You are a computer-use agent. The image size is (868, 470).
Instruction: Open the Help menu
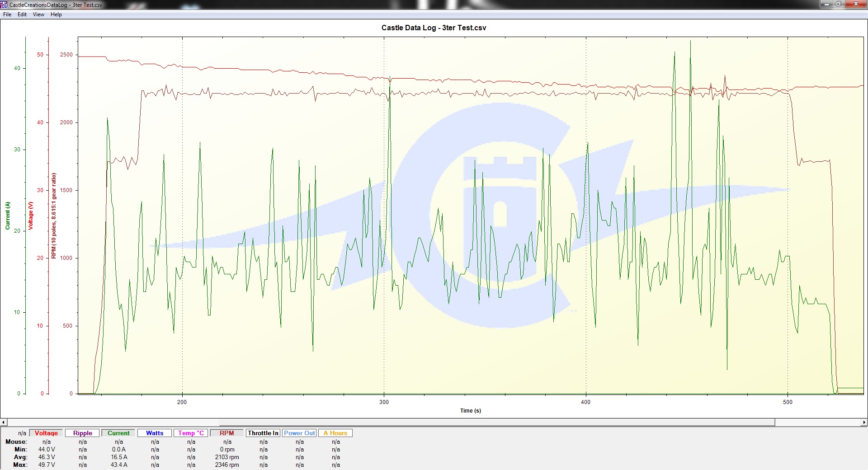click(56, 14)
